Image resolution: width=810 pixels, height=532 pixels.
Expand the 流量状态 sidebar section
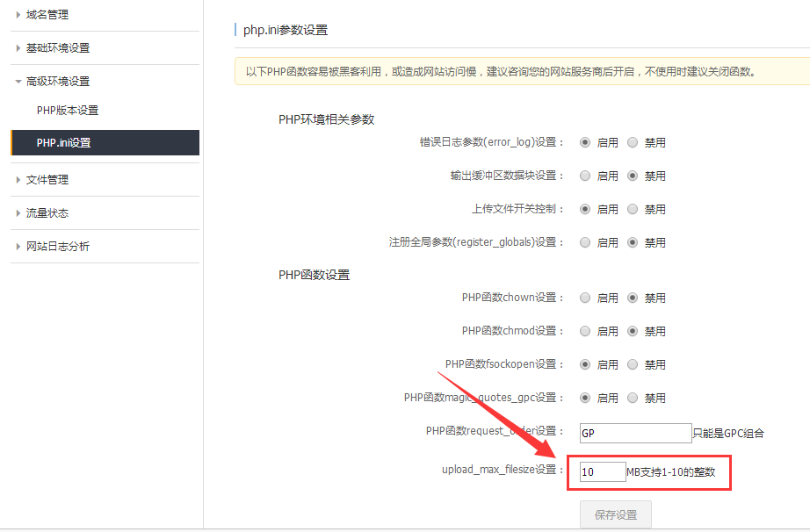[x=48, y=212]
